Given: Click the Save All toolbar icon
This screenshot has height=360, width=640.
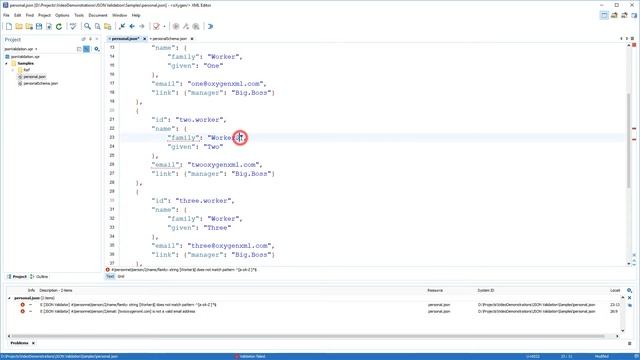Looking at the screenshot, I should [x=49, y=27].
